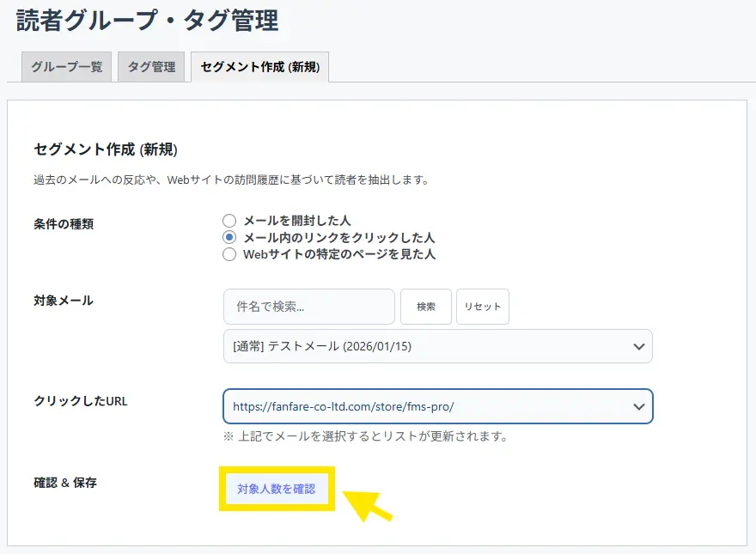The height and width of the screenshot is (554, 756).
Task: Hit the リセット button
Action: tap(482, 307)
